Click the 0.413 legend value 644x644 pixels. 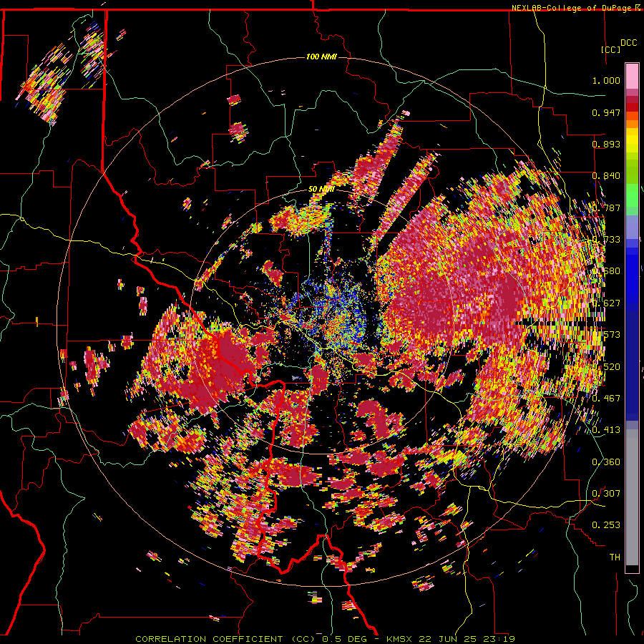pos(606,430)
